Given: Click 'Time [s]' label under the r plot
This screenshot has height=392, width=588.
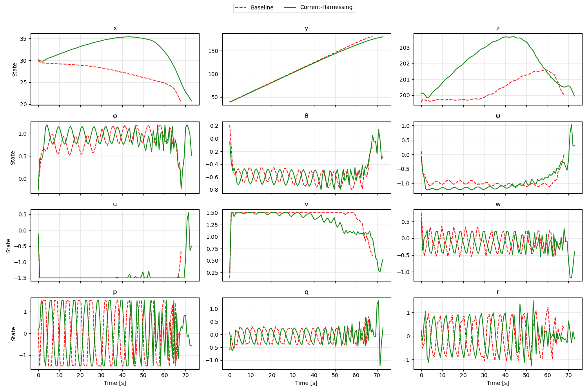Looking at the screenshot, I should point(498,383).
